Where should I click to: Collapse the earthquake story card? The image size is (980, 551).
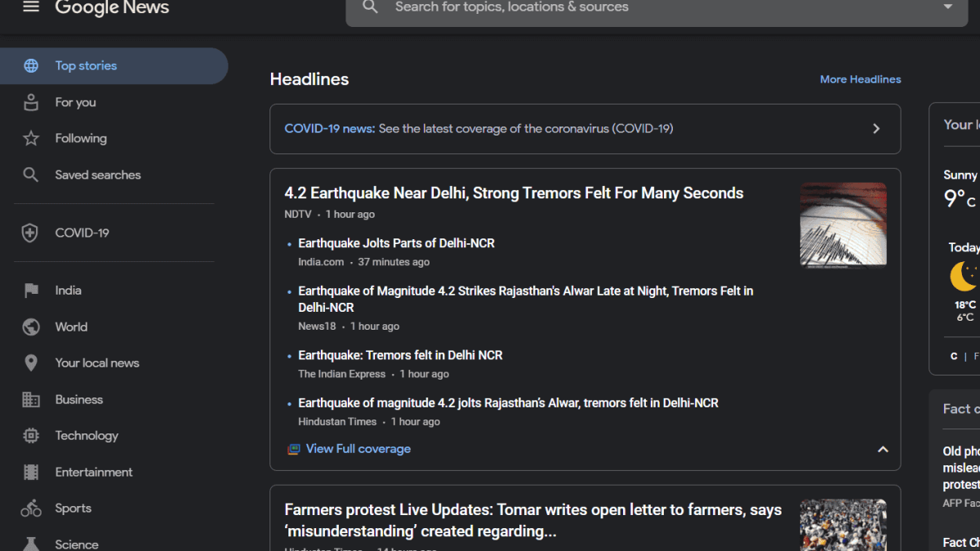883,450
